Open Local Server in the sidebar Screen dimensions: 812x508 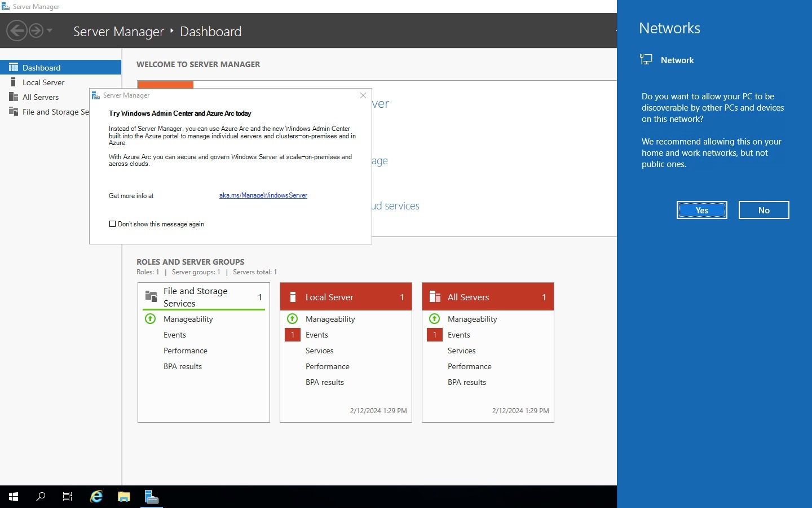[43, 82]
